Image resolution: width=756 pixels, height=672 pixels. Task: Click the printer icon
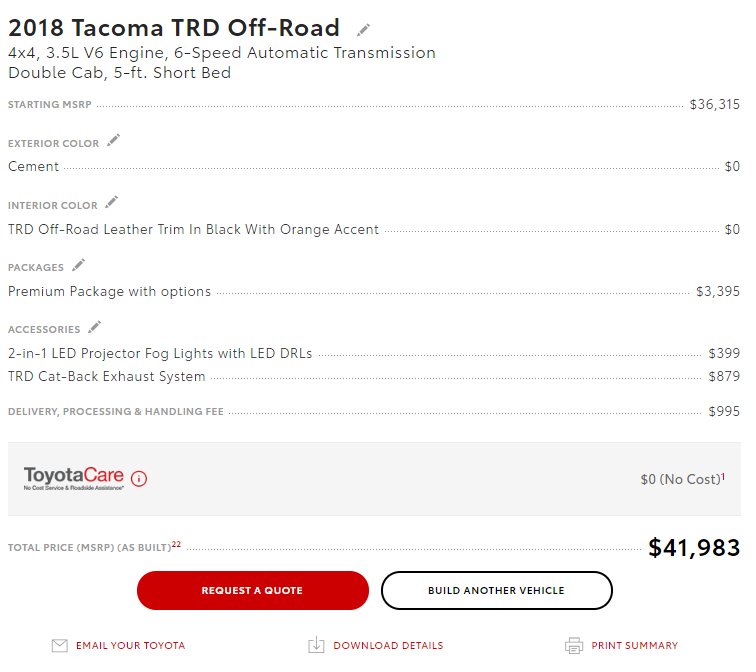(574, 645)
